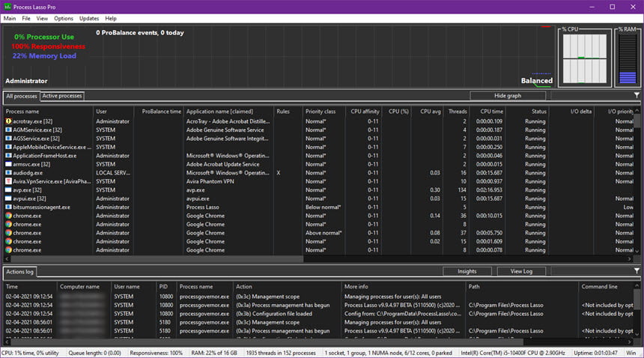Click the audiodg.exe Rules 'X' cell
The height and width of the screenshot is (358, 644).
(x=279, y=173)
